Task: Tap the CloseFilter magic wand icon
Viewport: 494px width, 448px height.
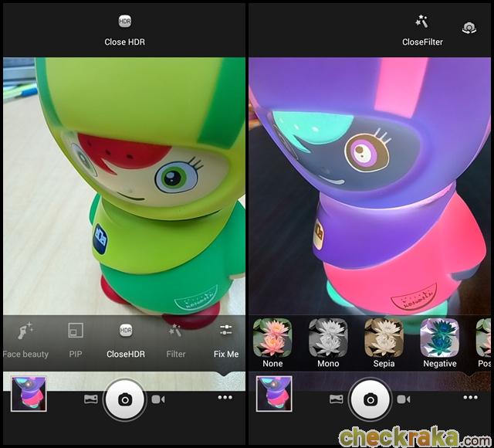Action: 421,22
